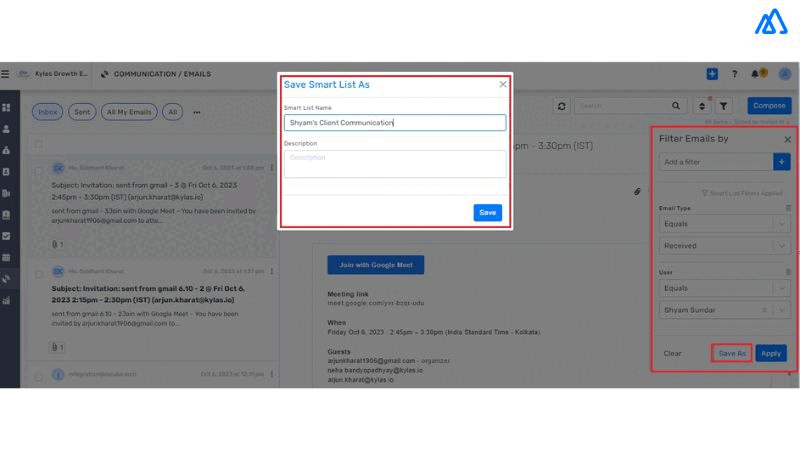Open attachment chip on the gmail 6.10 - 2 email
800x450 pixels.
coord(58,347)
